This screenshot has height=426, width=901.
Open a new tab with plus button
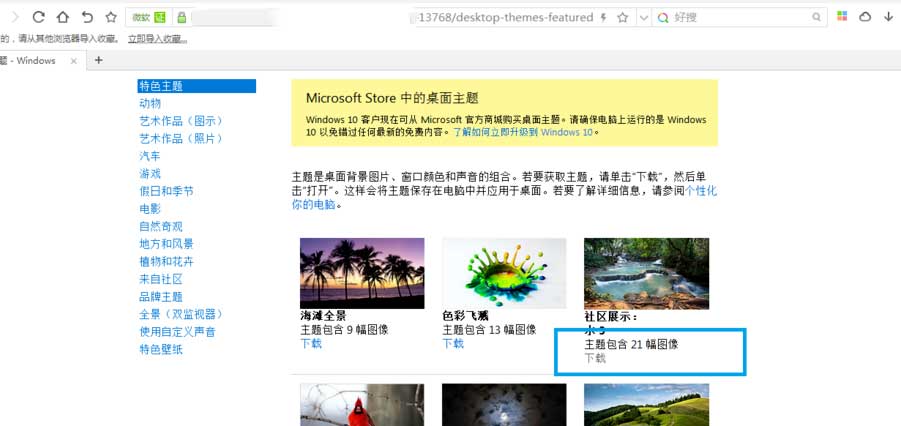(x=98, y=60)
